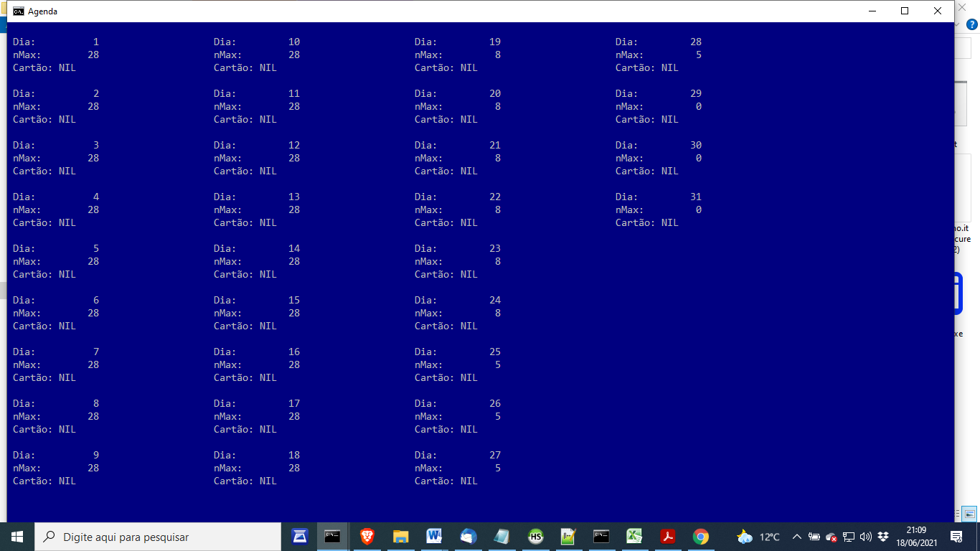
Task: Click the 'Dia: 19' line
Action: click(x=458, y=42)
